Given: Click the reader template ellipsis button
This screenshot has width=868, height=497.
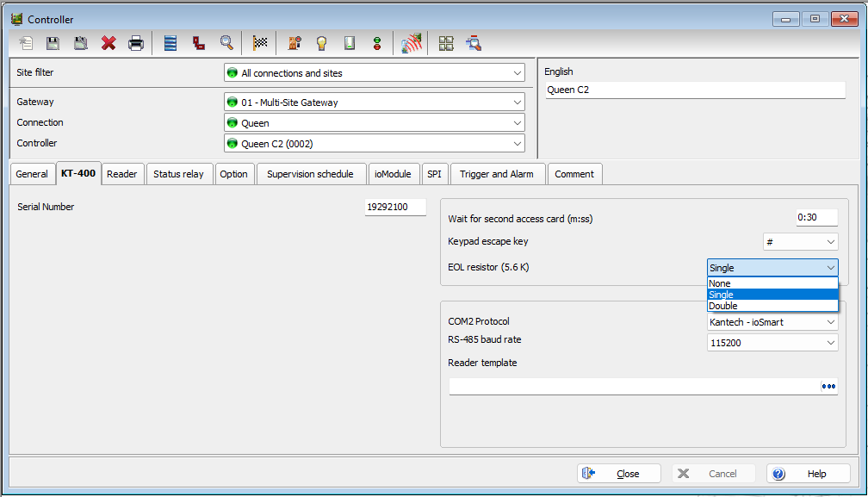Looking at the screenshot, I should 828,386.
